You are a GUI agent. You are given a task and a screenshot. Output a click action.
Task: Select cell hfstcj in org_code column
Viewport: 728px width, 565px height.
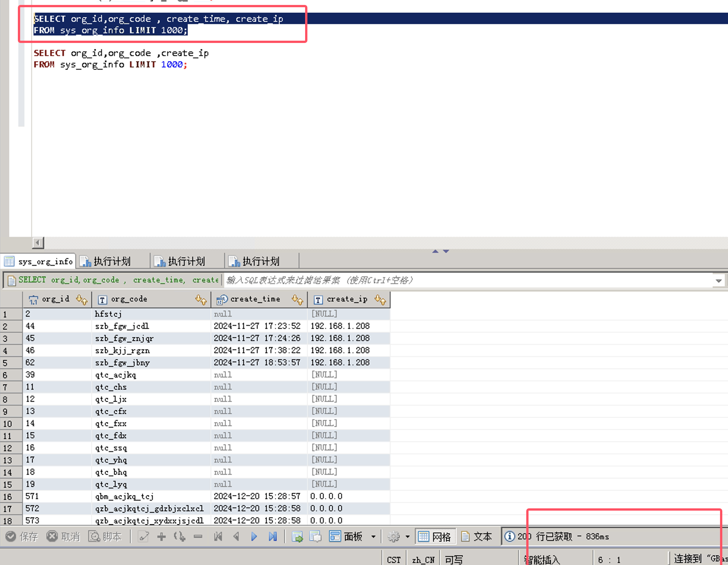click(x=151, y=314)
